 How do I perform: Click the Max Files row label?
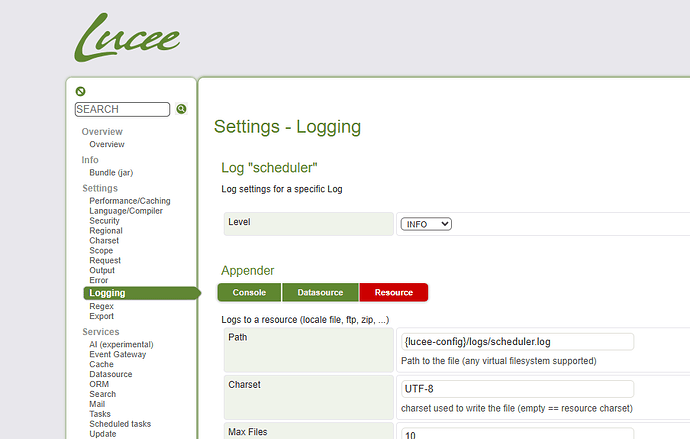[x=248, y=432]
